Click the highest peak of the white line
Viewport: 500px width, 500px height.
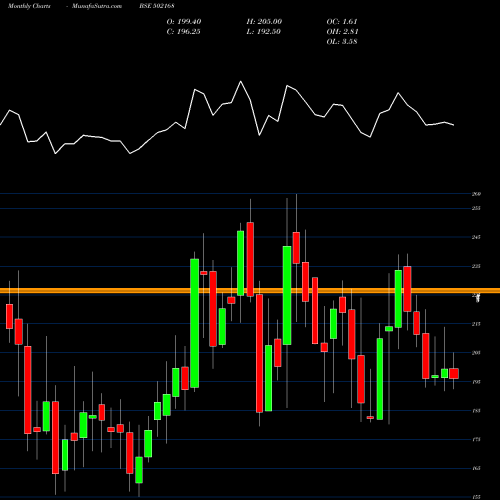[x=241, y=82]
